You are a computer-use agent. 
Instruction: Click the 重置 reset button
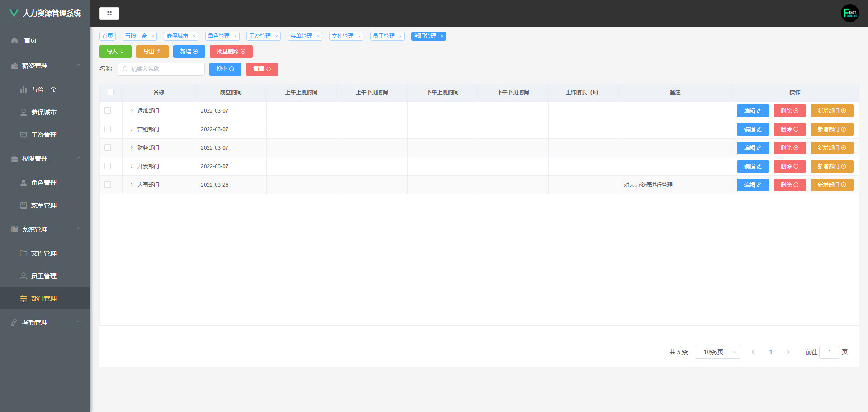click(262, 69)
